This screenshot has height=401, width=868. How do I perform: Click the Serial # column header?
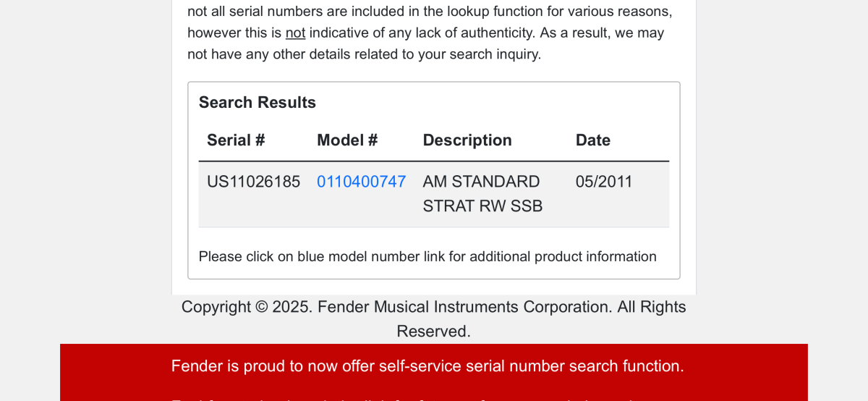tap(236, 140)
